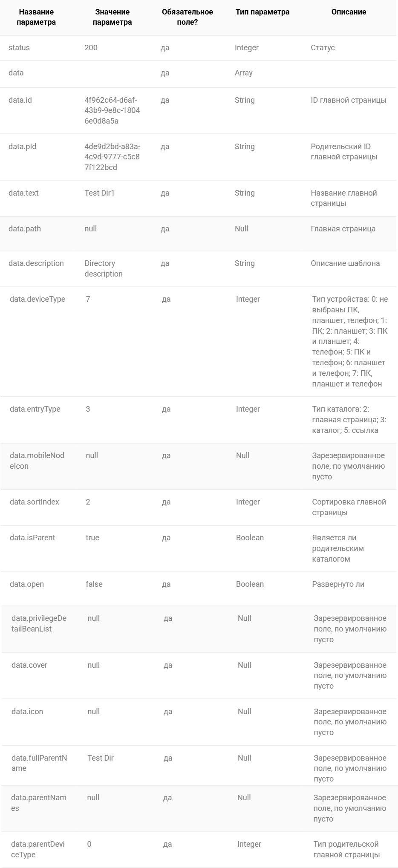Image resolution: width=398 pixels, height=868 pixels.
Task: Click the data.pId value 4de9d2bd-a83a
Action: point(112,157)
